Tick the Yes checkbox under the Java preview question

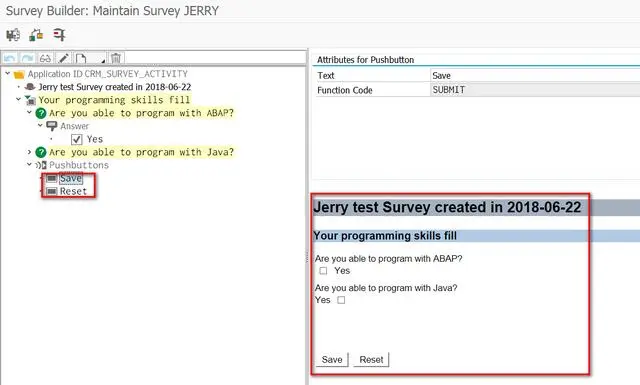click(x=341, y=300)
